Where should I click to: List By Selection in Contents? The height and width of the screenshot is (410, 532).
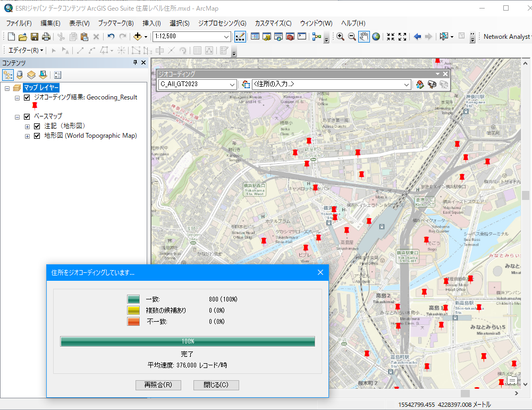coord(43,74)
